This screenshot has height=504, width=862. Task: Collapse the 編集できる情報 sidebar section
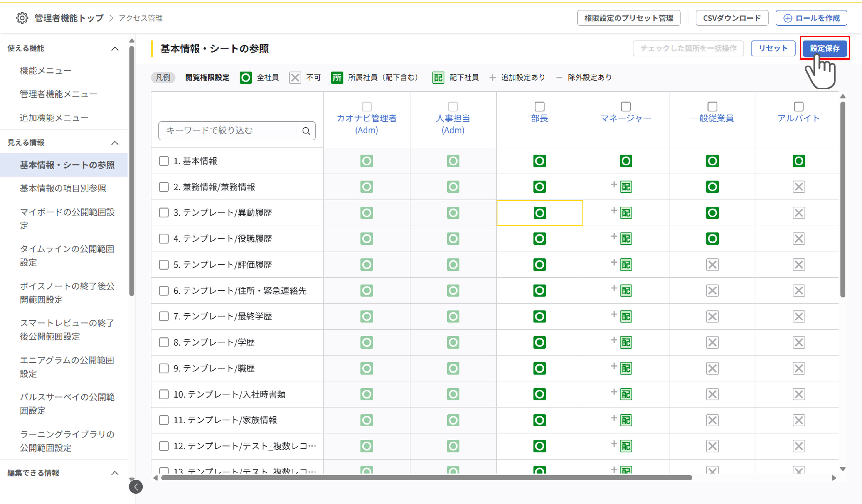[x=115, y=473]
